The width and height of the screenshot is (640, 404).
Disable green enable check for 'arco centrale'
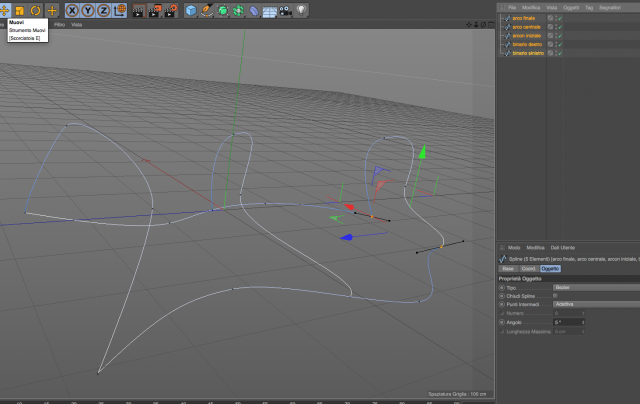point(560,27)
